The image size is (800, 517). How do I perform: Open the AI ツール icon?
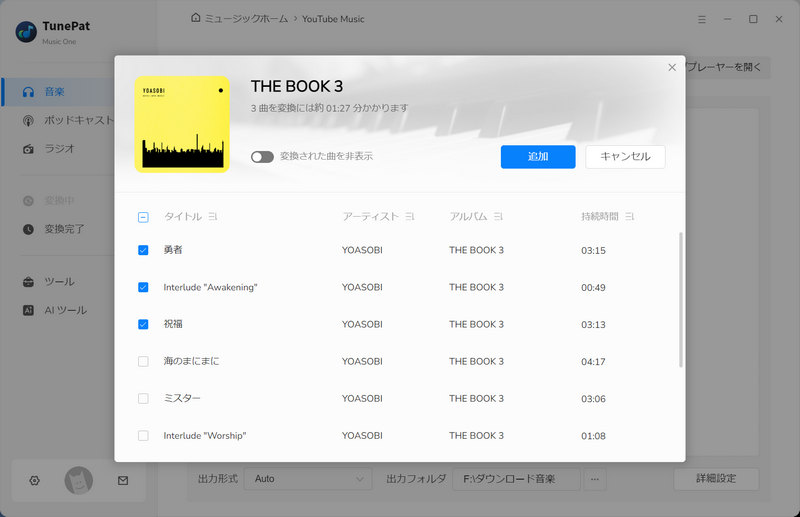point(29,310)
